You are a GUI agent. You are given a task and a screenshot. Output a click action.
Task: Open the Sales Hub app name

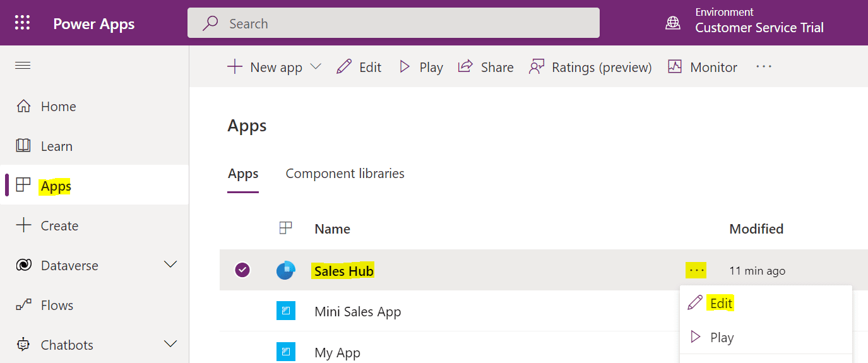click(344, 271)
